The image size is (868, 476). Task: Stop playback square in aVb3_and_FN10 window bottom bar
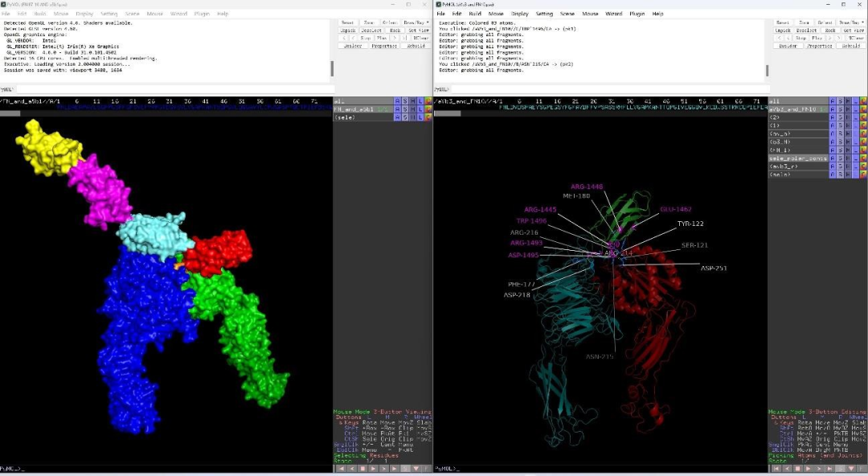798,469
